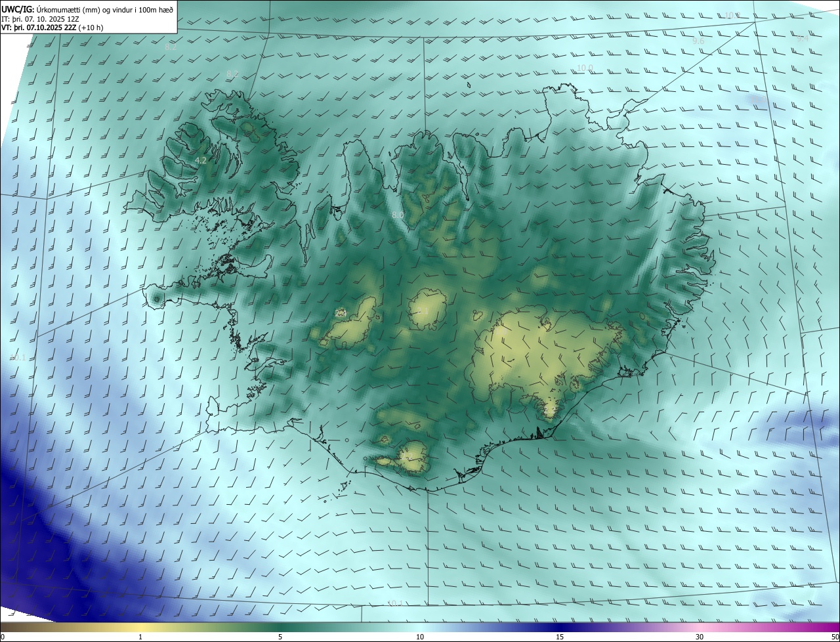
Task: Click the VT 22Z (+10 h) valid time line
Action: 52,28
